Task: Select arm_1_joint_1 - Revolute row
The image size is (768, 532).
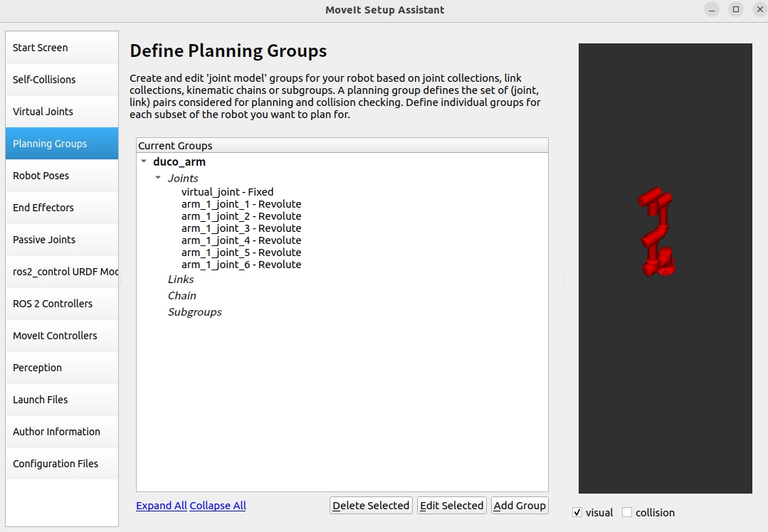Action: coord(241,204)
